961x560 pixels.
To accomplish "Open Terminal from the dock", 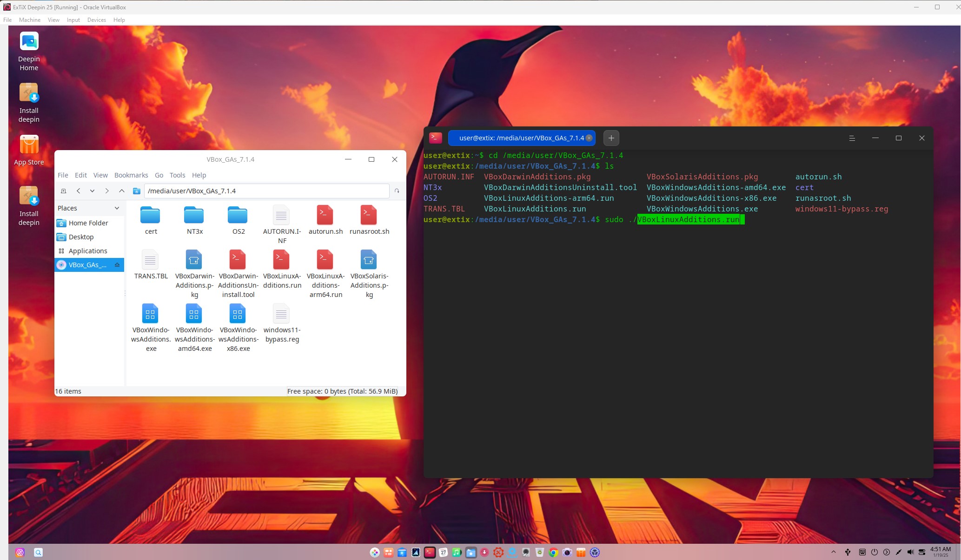I will coord(430,552).
